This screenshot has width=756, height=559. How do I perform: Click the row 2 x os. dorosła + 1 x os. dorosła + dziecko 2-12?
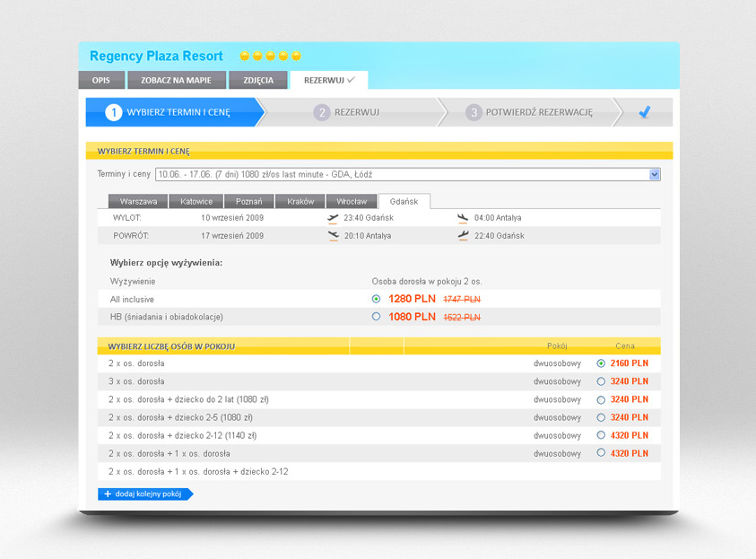pos(379,472)
